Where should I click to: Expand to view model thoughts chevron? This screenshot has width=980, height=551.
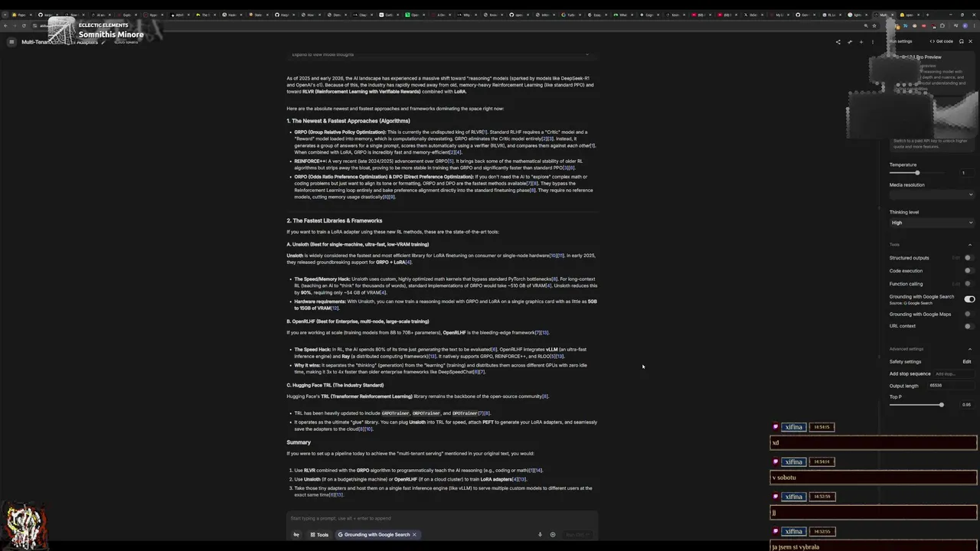pyautogui.click(x=587, y=54)
